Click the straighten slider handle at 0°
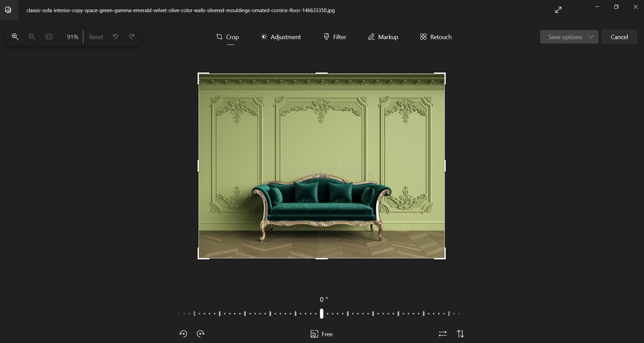Viewport: 644px width, 343px height. pos(321,313)
